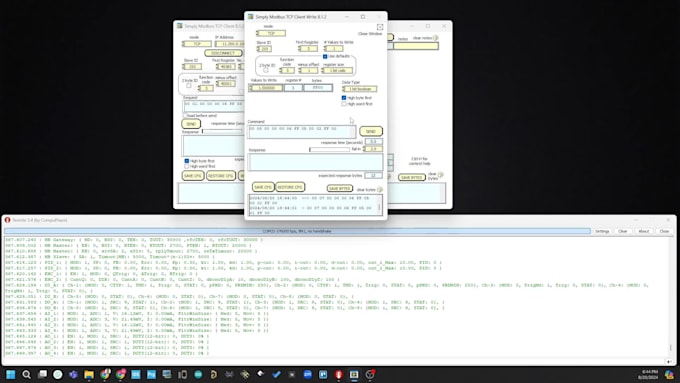Viewport: 680px width, 383px height.
Task: Open the Data Type selector in the Write window
Action: tap(360, 89)
